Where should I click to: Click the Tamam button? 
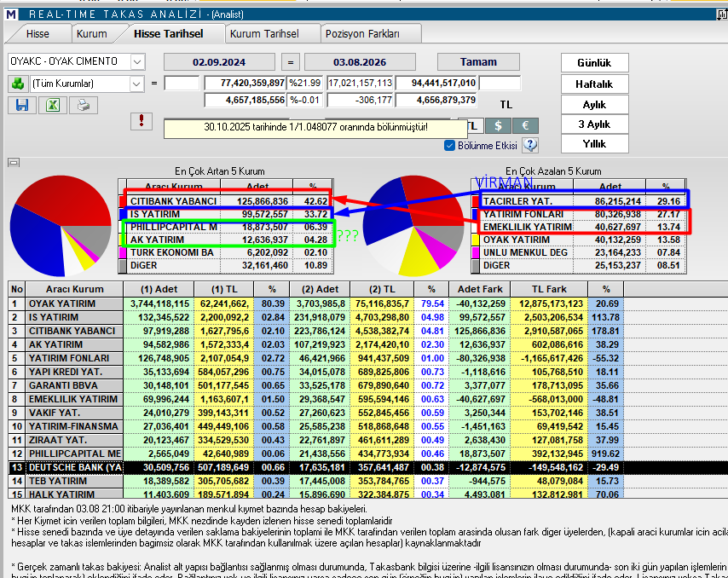click(x=478, y=61)
